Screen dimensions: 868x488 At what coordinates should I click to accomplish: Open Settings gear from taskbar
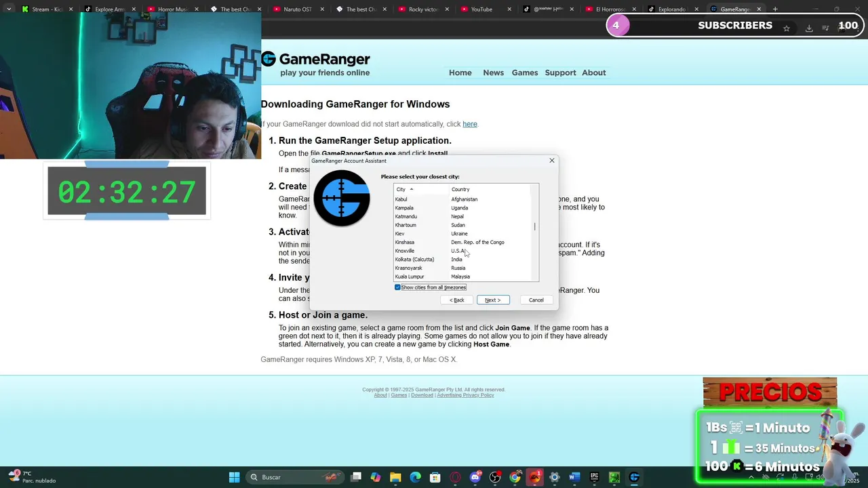pyautogui.click(x=555, y=477)
